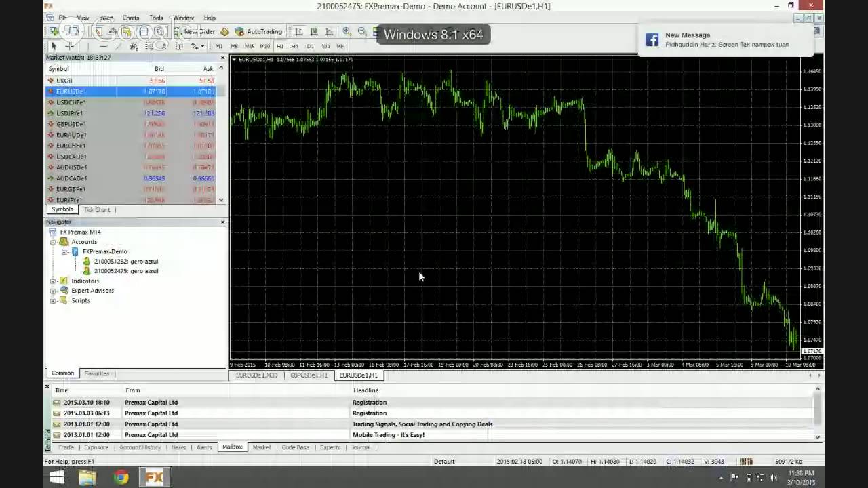Open the Charts menu
Viewport: 868px width, 488px height.
point(131,18)
